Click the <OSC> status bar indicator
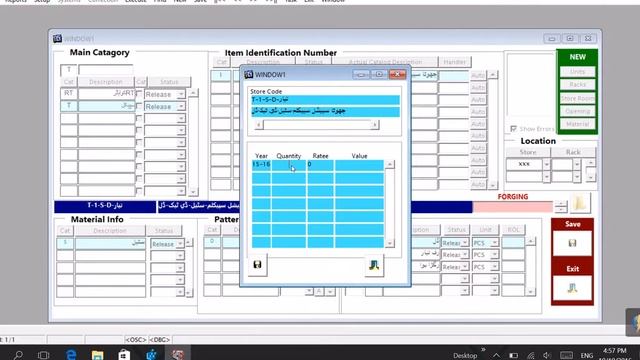This screenshot has height=360, width=640. [136, 340]
